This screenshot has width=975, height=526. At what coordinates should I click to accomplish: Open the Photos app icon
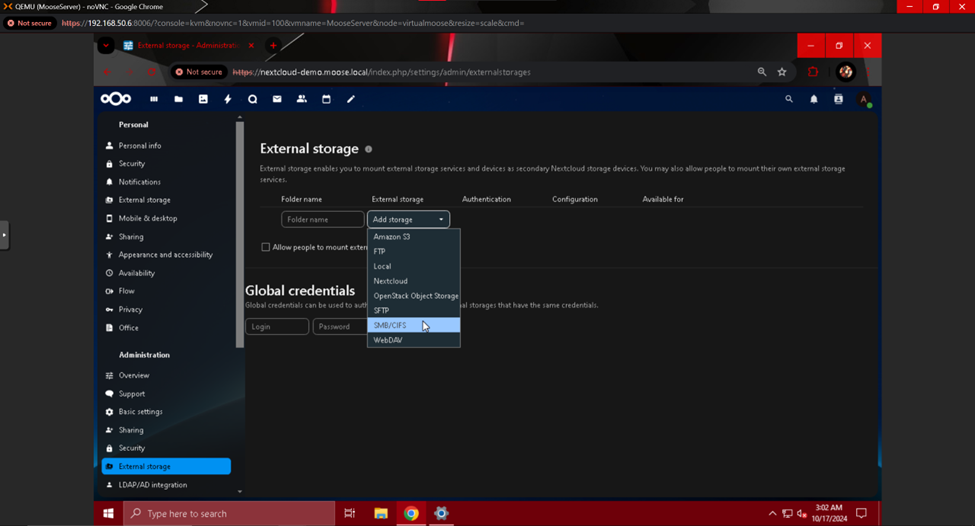point(203,99)
